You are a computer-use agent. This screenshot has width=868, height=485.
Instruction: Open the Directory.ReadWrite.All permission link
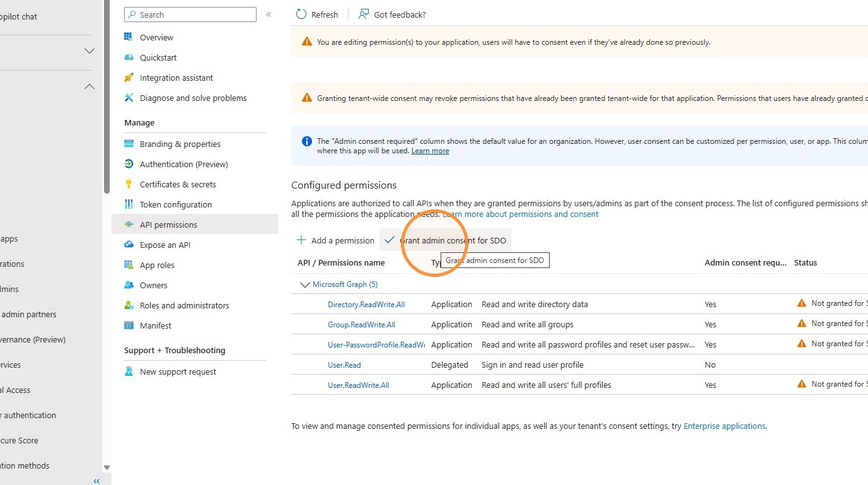366,305
